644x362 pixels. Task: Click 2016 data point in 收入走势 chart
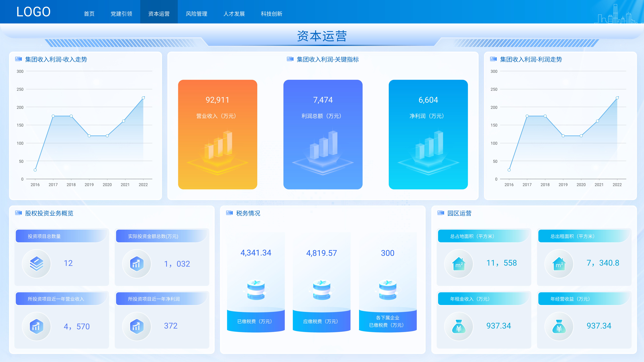click(x=35, y=170)
